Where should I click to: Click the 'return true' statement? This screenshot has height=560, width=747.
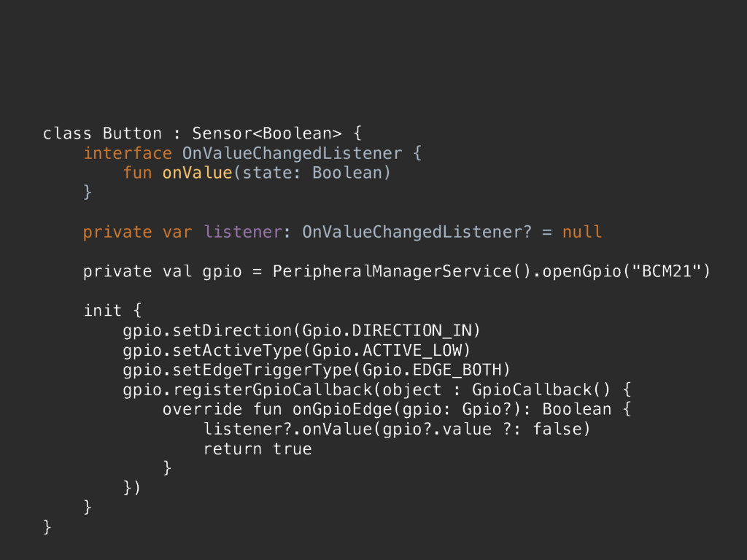click(258, 449)
